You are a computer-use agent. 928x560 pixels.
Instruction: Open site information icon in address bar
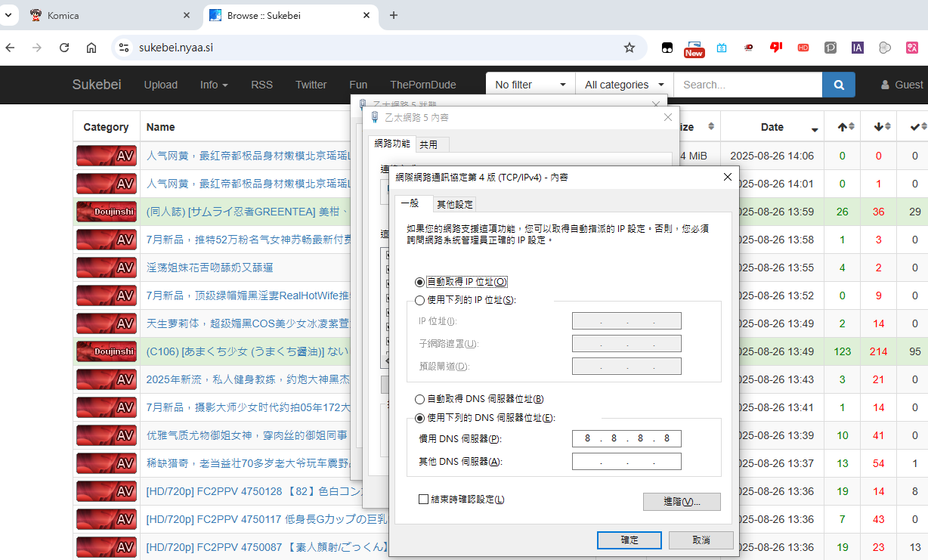point(125,48)
